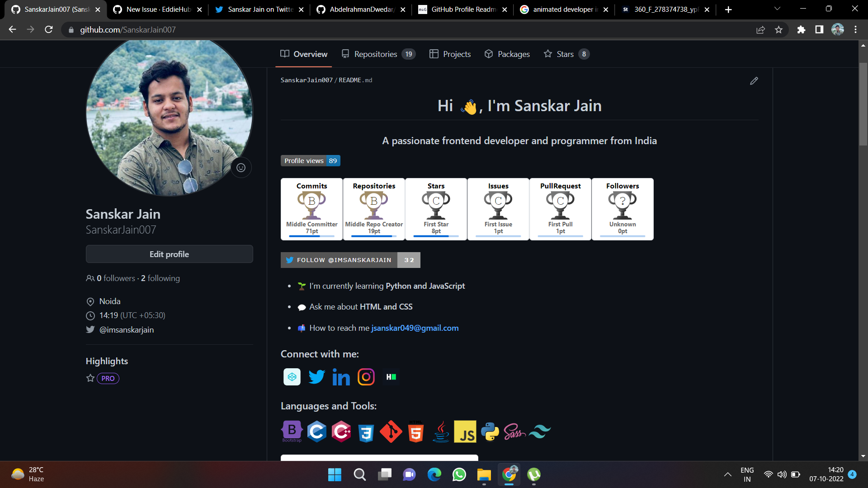Open the jsanskar049@gmail.com email link

click(415, 328)
